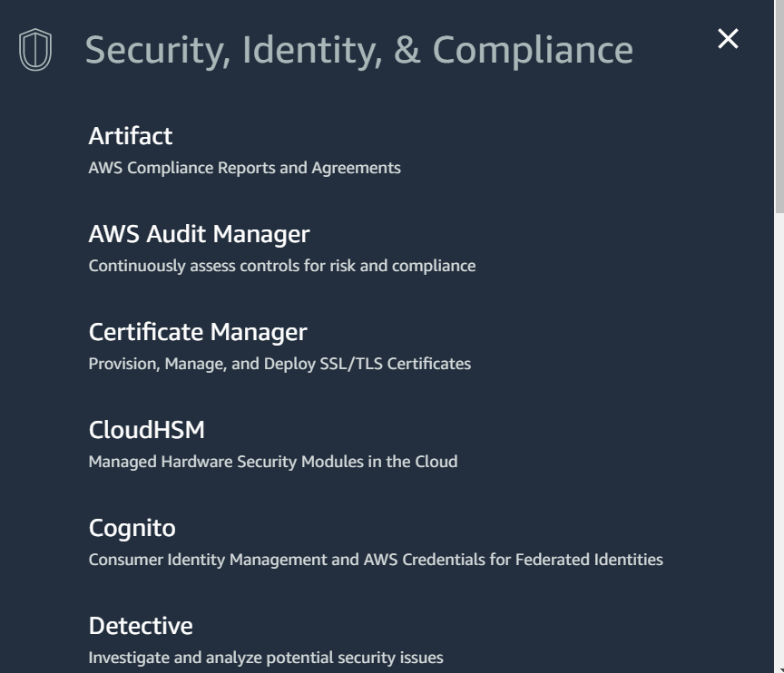784x673 pixels.
Task: Click the vertical scrollbar thumb
Action: [779, 106]
